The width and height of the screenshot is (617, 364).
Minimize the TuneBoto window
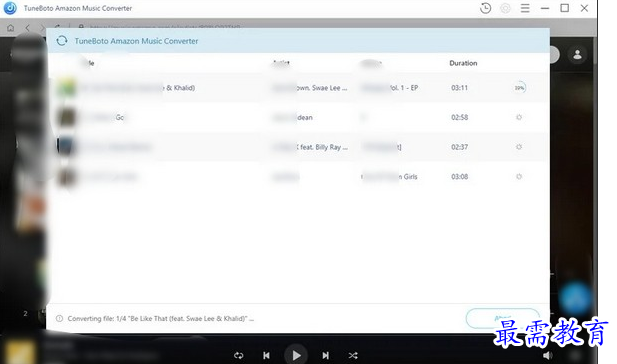(545, 8)
